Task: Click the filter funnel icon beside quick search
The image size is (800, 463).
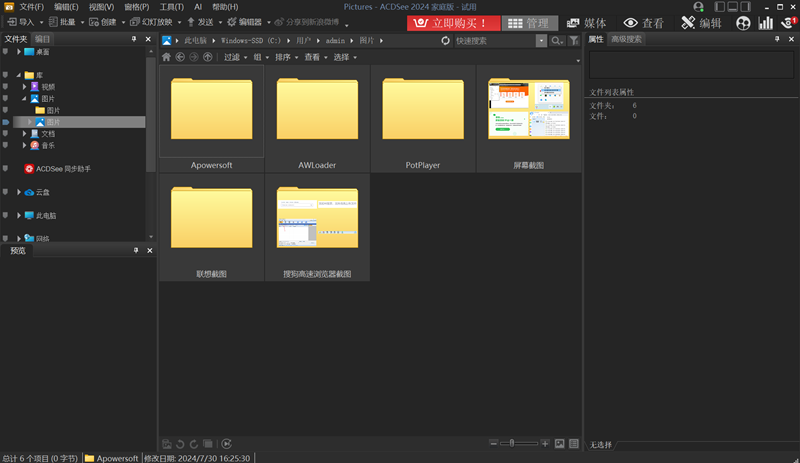Action: 574,41
